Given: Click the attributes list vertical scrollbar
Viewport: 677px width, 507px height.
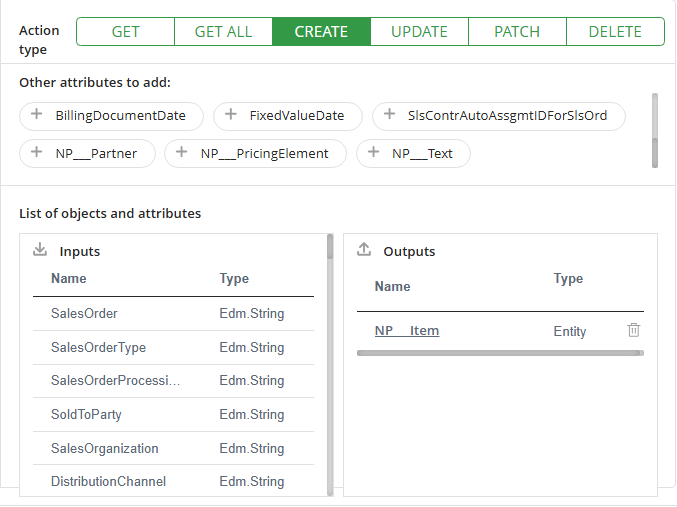Looking at the screenshot, I should 655,130.
